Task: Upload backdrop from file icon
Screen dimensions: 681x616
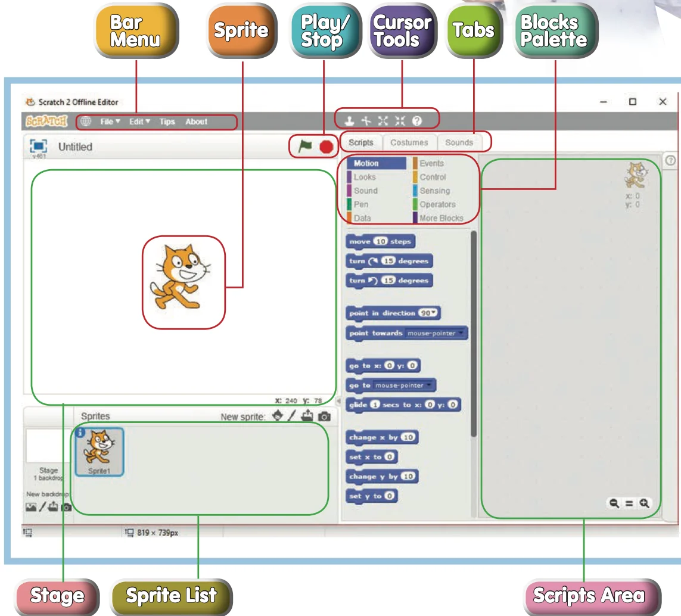Action: click(53, 506)
